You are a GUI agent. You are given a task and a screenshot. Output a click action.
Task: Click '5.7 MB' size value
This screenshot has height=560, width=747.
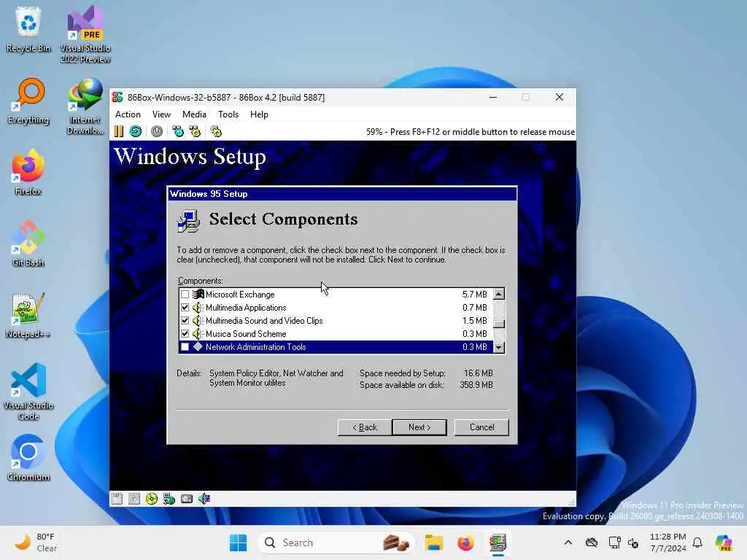(474, 295)
